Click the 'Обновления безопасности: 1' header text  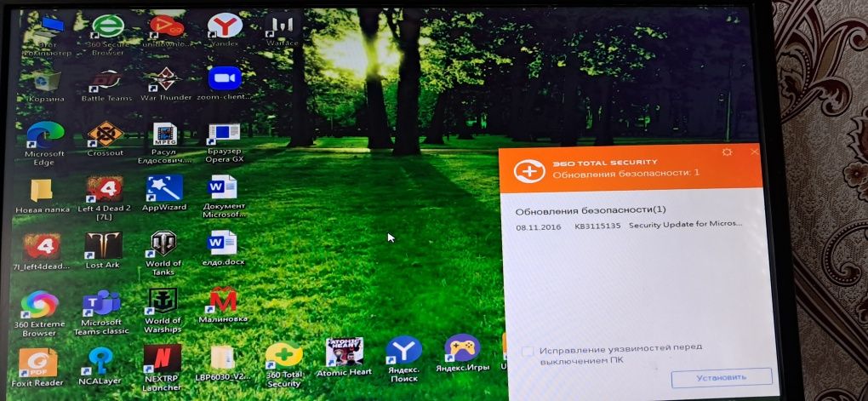pyautogui.click(x=626, y=174)
